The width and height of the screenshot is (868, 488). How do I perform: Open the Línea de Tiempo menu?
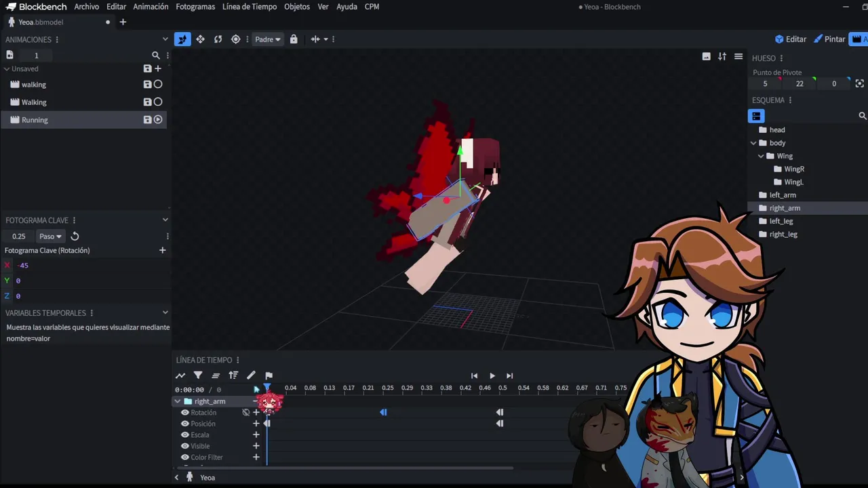tap(250, 7)
